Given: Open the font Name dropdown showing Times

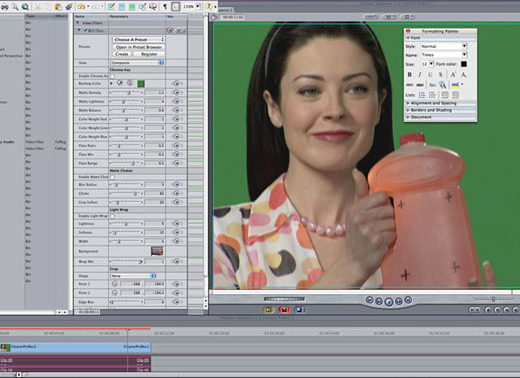Looking at the screenshot, I should click(x=443, y=55).
